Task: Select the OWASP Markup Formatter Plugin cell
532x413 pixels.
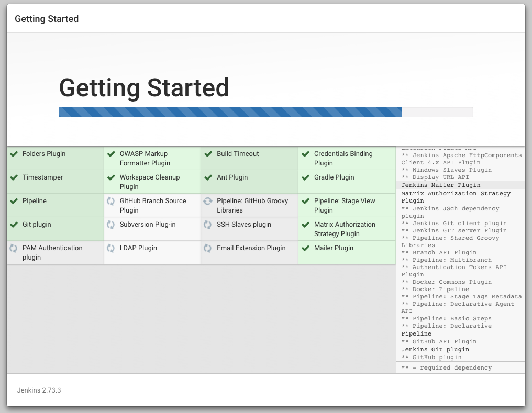Action: [152, 159]
